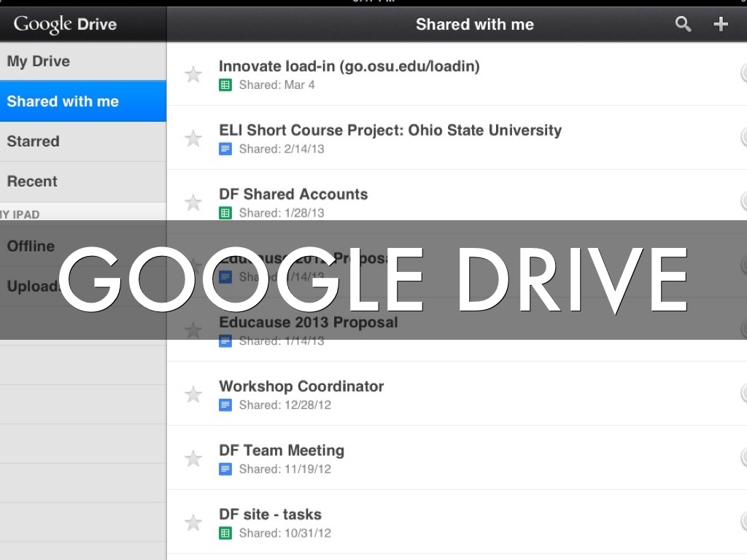Star the DF site - tasks spreadsheet
Viewport: 747px width, 560px height.
[193, 523]
